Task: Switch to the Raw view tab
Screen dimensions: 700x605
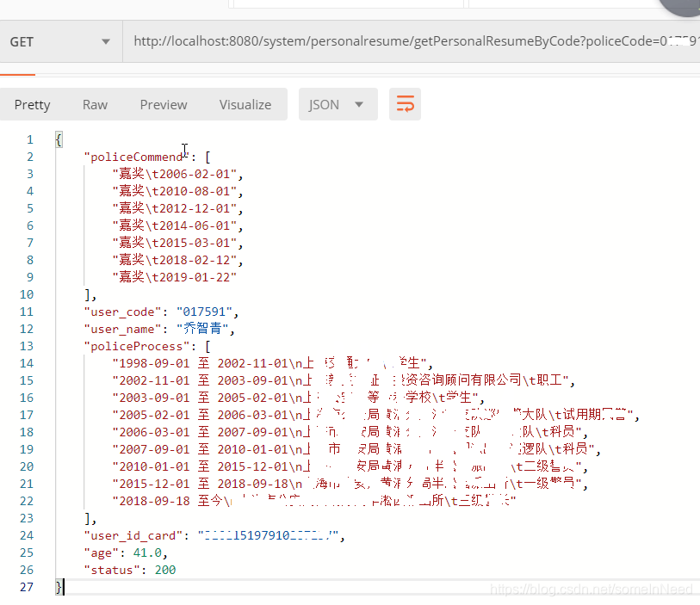Action: (x=95, y=105)
